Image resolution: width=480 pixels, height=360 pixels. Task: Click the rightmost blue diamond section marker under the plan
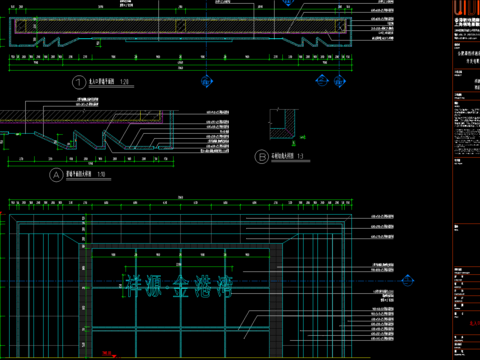[339, 81]
